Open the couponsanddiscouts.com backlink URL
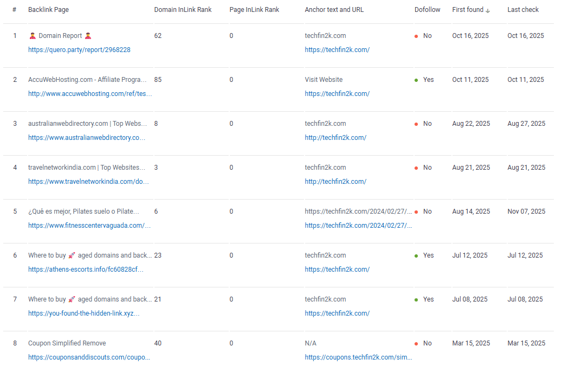 coord(89,357)
